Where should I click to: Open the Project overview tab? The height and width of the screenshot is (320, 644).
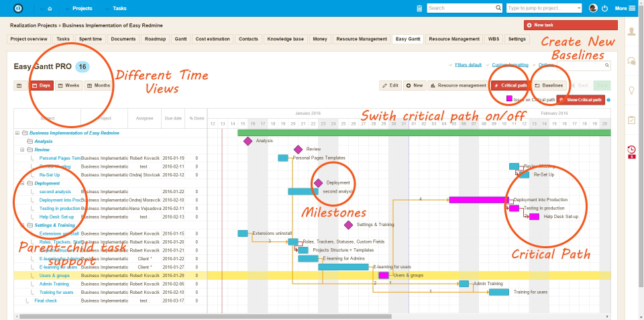click(29, 39)
